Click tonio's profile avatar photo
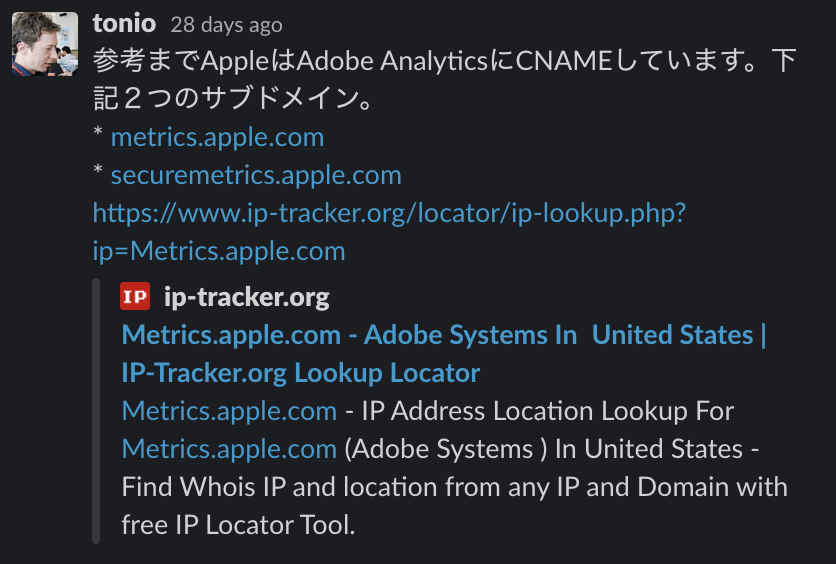Image resolution: width=836 pixels, height=564 pixels. (45, 44)
